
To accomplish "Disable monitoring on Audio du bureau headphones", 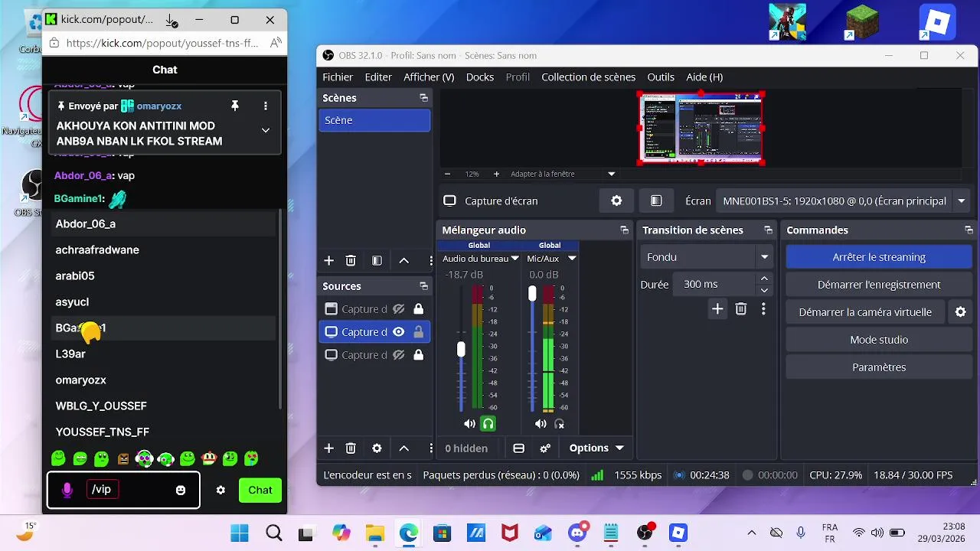I will click(x=488, y=424).
